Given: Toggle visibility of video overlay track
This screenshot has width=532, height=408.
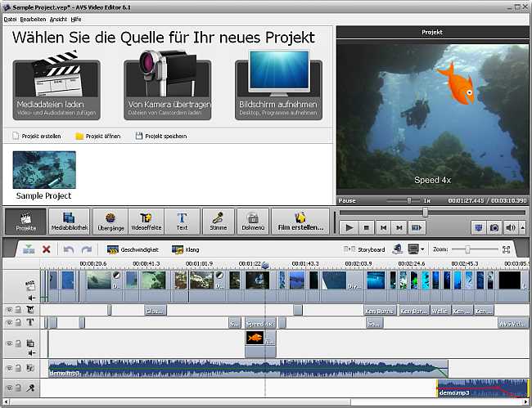Looking at the screenshot, I should point(9,343).
